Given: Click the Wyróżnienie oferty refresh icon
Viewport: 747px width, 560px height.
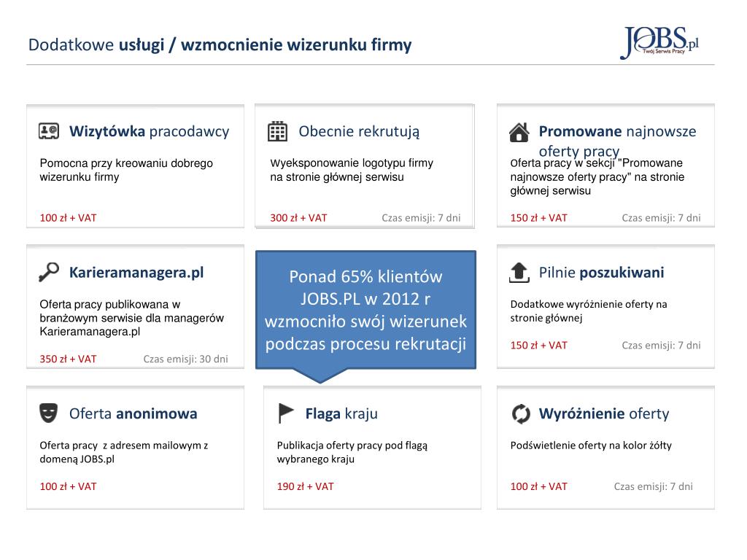Looking at the screenshot, I should point(521,414).
